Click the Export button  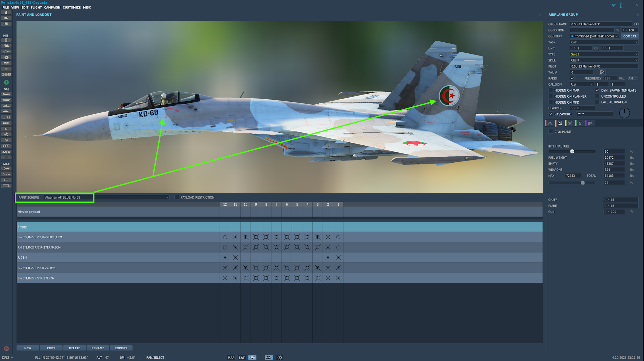click(x=121, y=348)
